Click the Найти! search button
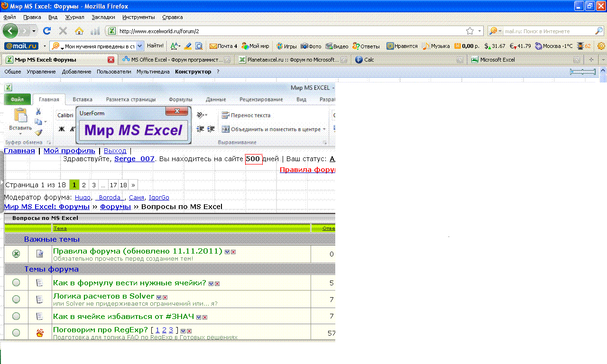 156,46
